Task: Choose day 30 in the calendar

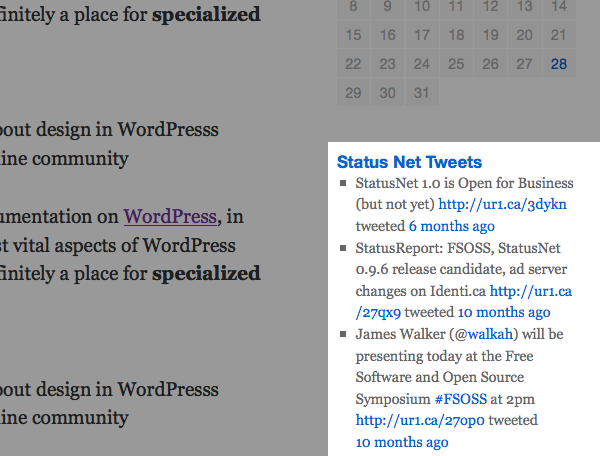Action: (x=386, y=93)
